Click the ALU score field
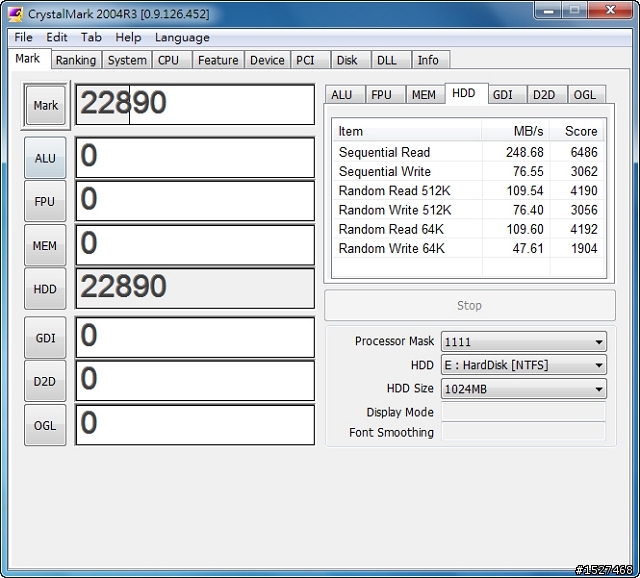The width and height of the screenshot is (640, 578). pyautogui.click(x=195, y=158)
